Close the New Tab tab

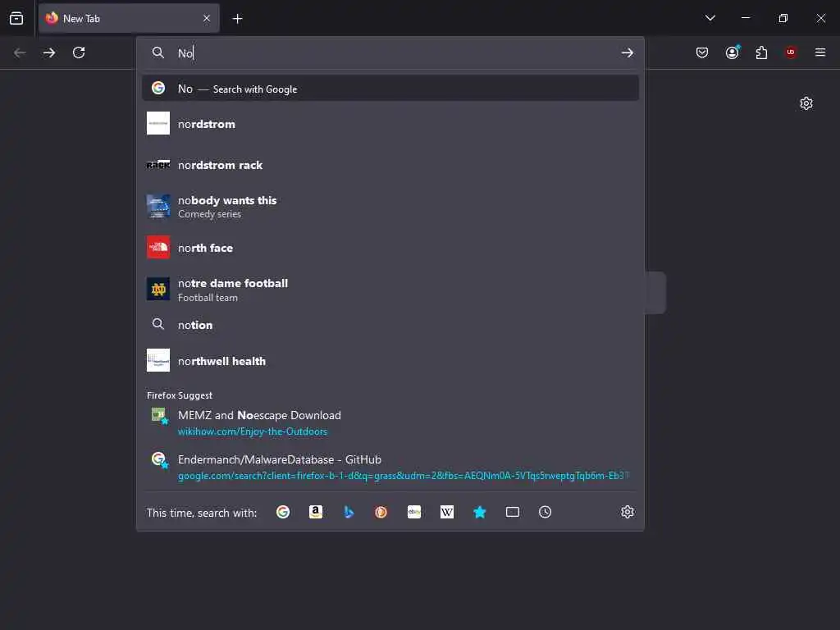(207, 18)
